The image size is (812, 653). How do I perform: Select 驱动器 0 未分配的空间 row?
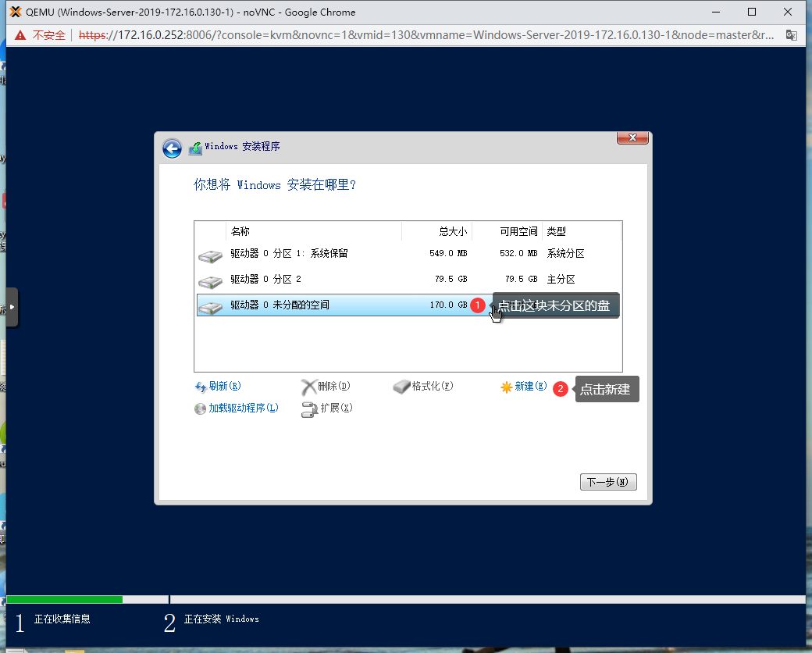[x=408, y=305]
